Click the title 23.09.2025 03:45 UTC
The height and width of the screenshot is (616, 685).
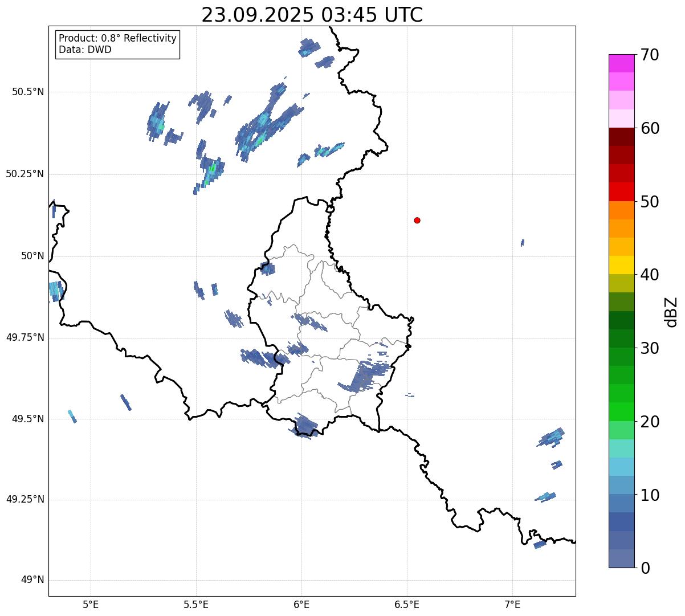(x=312, y=15)
